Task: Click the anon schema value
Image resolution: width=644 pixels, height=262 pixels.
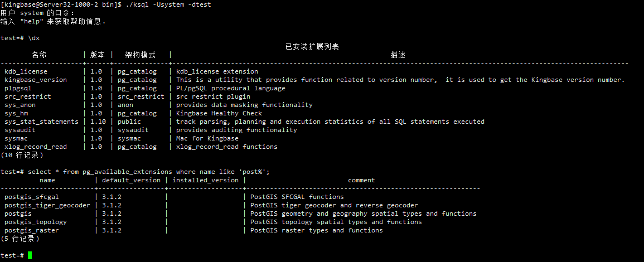Action: click(125, 105)
